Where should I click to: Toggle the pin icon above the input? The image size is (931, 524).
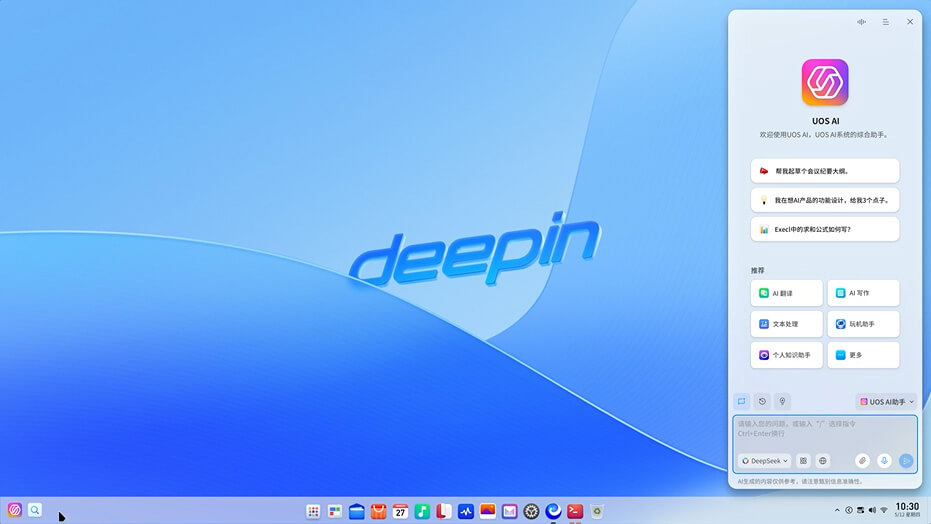coord(783,401)
